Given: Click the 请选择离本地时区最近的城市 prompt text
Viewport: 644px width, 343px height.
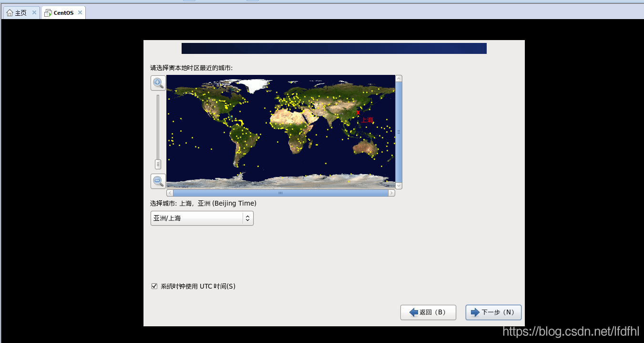Looking at the screenshot, I should click(x=191, y=68).
